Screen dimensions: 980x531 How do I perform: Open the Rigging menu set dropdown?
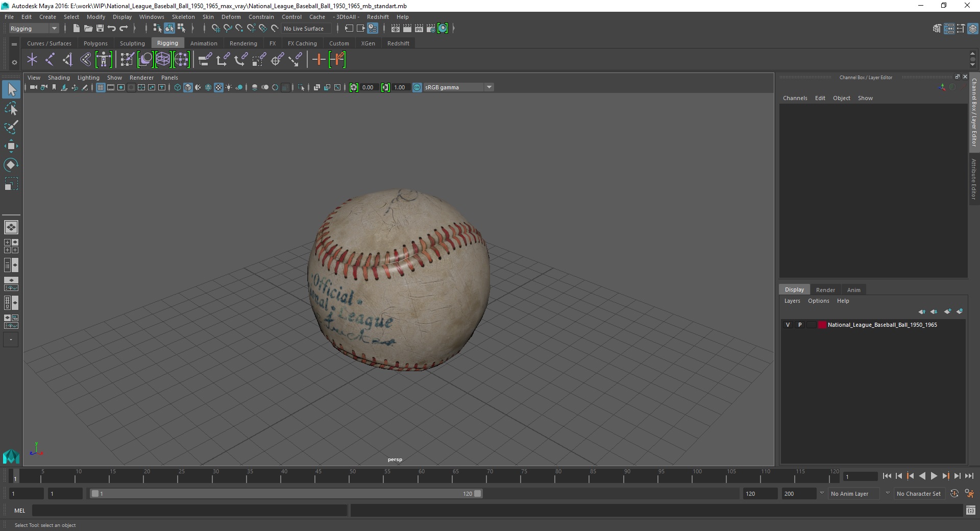coord(34,29)
